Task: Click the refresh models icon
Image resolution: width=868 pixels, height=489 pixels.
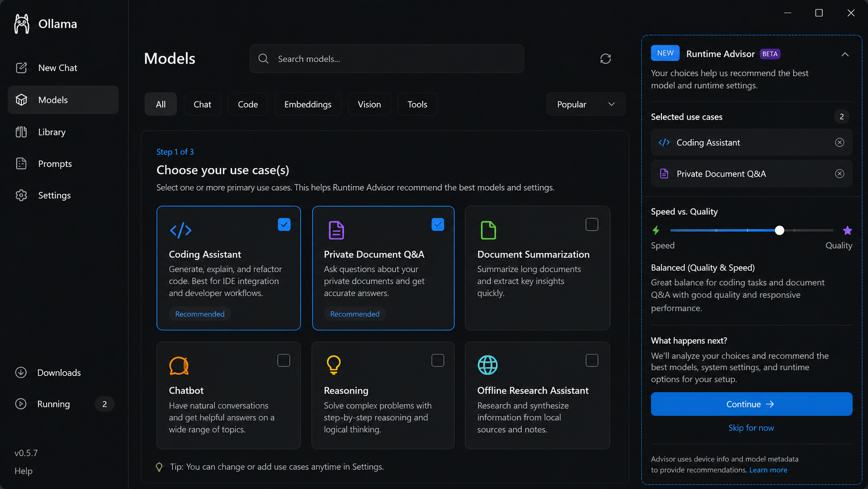Action: click(x=605, y=59)
